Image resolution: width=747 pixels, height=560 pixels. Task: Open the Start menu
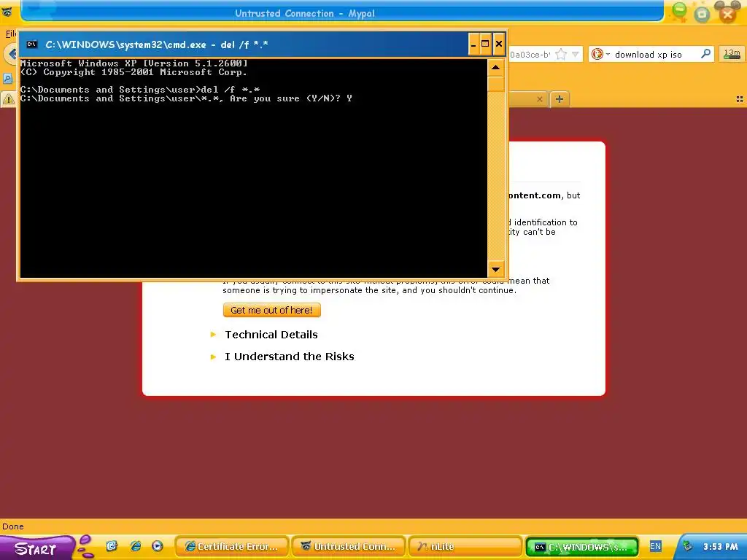coord(36,548)
